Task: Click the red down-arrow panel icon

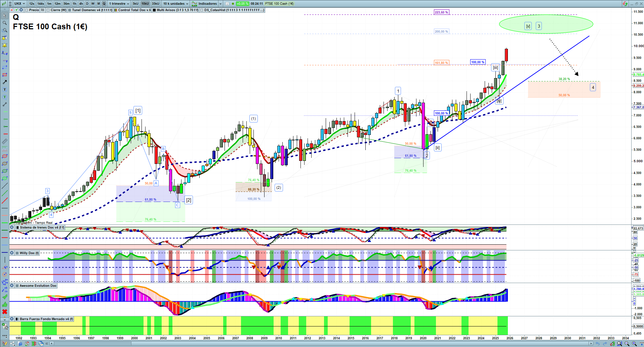Action: pyautogui.click(x=12, y=10)
